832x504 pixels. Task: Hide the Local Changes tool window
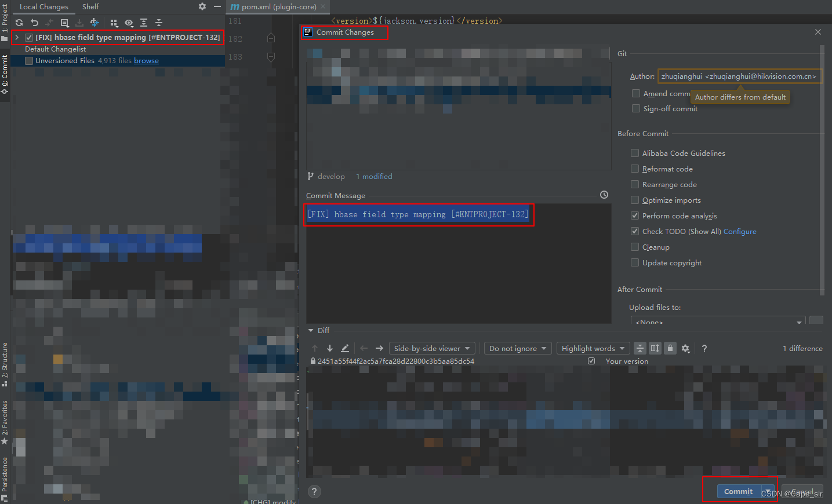point(217,6)
